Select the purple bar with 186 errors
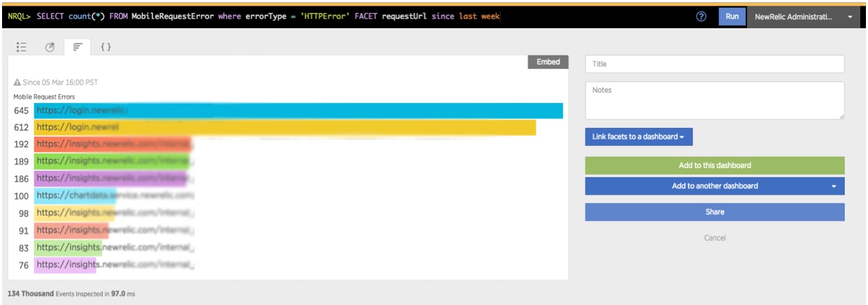This screenshot has width=868, height=305. 110,178
